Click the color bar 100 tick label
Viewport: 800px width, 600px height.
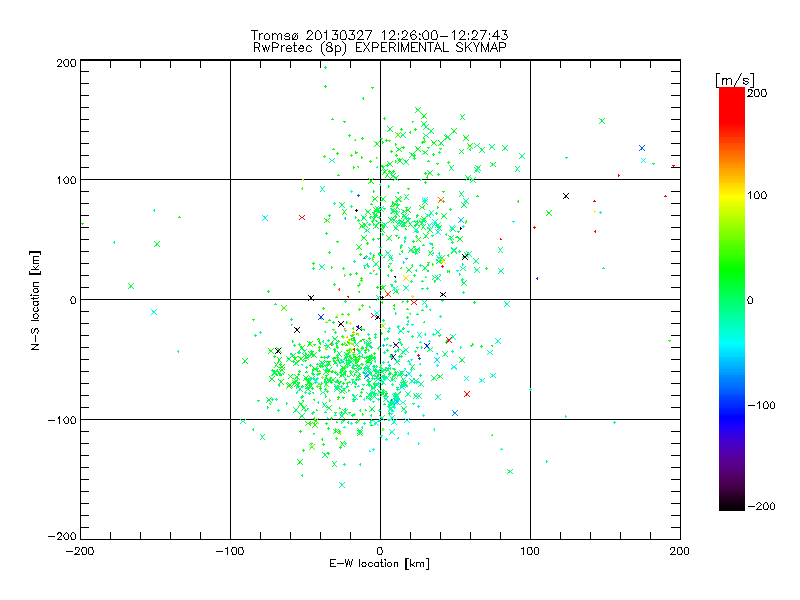pos(757,195)
